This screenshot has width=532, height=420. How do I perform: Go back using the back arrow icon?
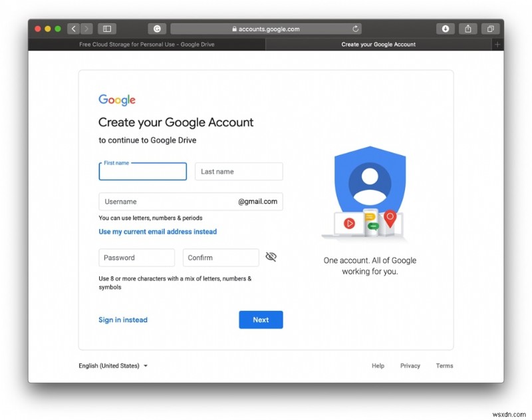pos(73,29)
